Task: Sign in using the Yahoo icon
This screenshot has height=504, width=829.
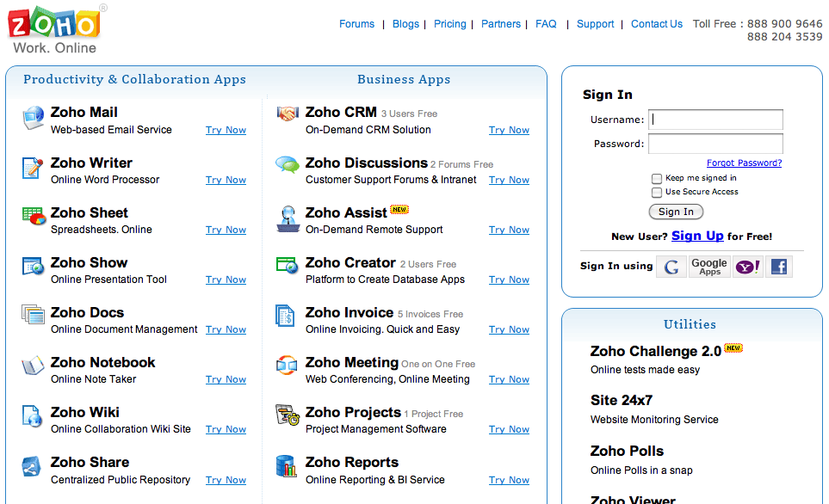Action: (747, 267)
